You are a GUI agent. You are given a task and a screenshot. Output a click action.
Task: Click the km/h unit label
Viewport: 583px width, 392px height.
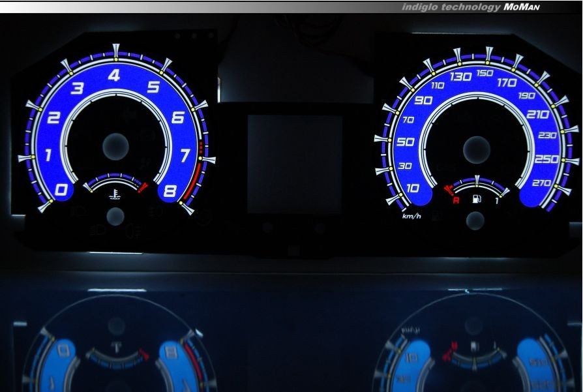coord(411,216)
